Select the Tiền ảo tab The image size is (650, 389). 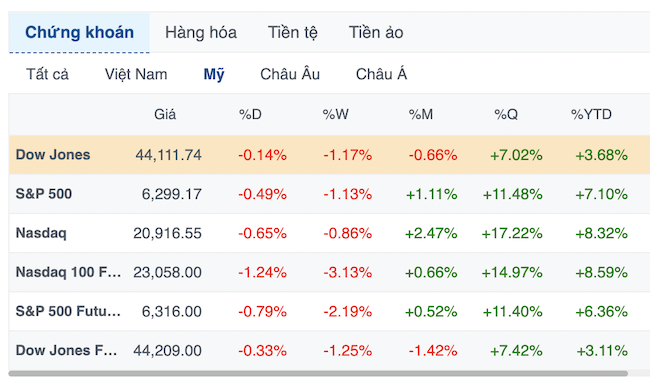pyautogui.click(x=376, y=32)
